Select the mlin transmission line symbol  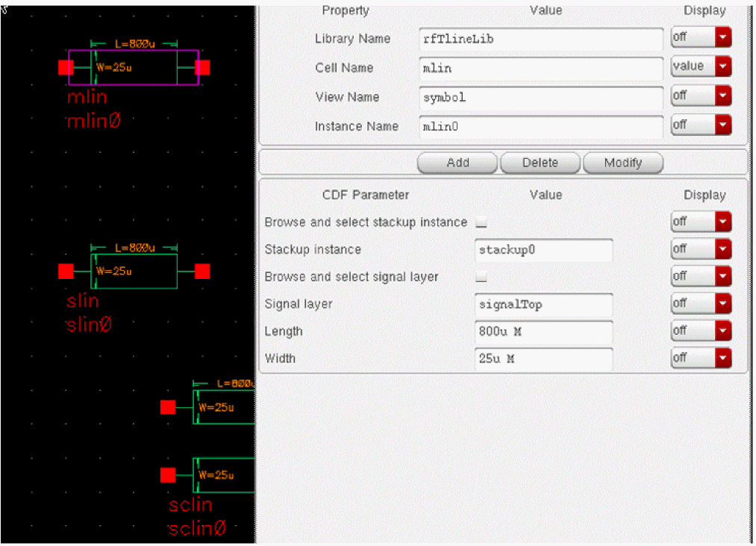[134, 68]
